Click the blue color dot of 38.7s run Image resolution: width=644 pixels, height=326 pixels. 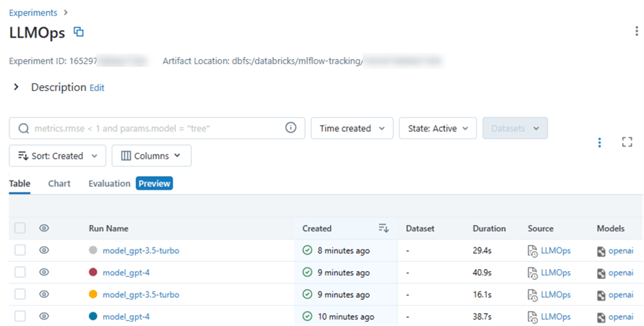(x=93, y=316)
